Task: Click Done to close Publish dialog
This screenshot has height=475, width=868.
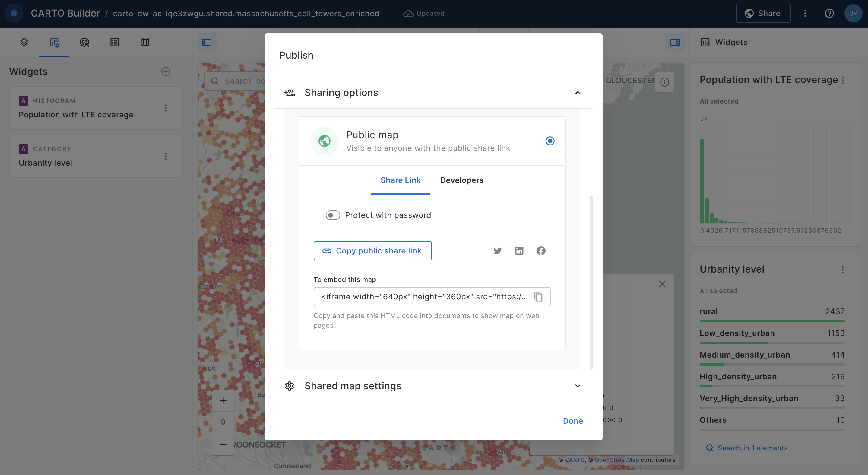Action: tap(573, 421)
